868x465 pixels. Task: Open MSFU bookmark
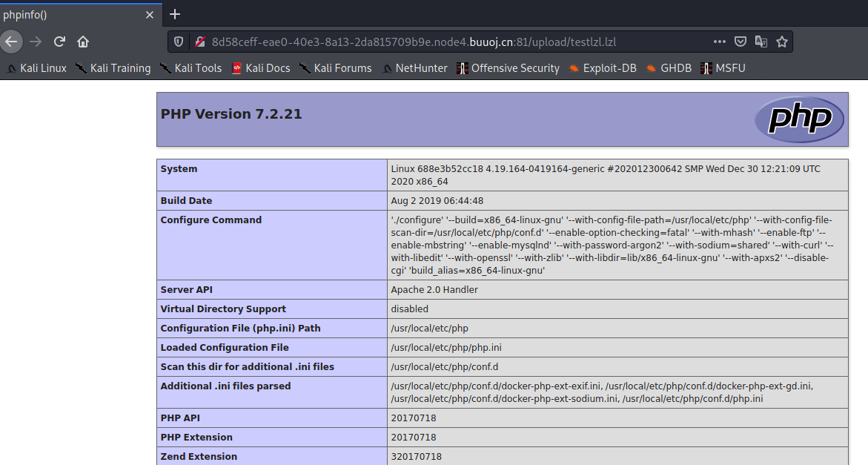723,68
